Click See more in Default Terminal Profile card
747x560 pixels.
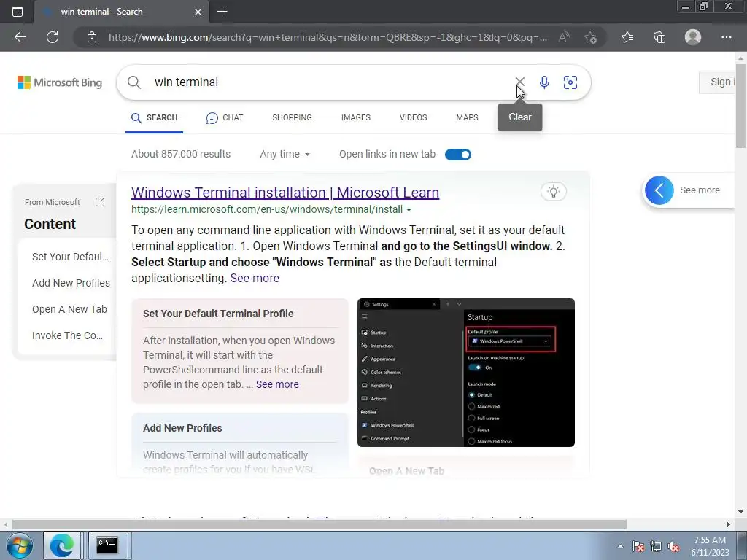click(277, 384)
